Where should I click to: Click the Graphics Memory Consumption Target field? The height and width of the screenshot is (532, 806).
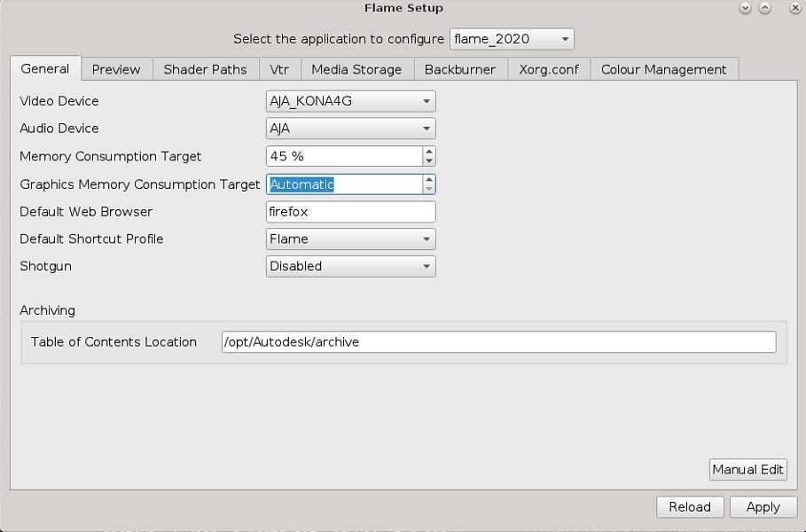point(344,184)
